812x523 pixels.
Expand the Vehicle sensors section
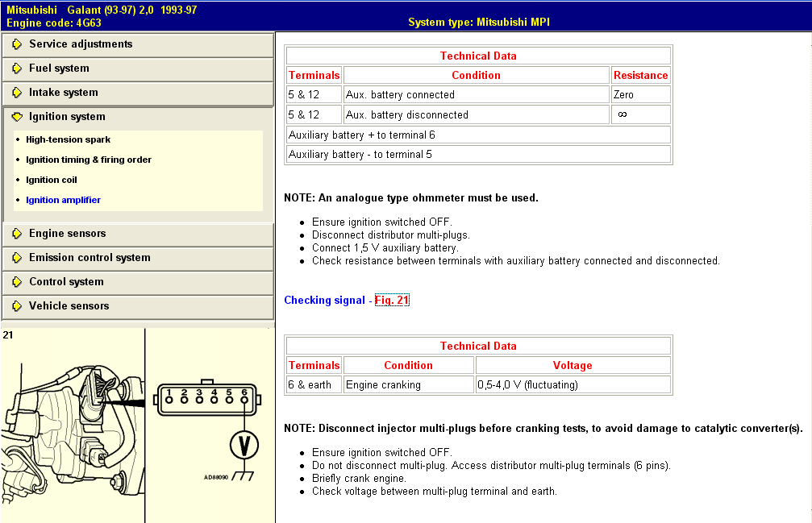pyautogui.click(x=138, y=306)
